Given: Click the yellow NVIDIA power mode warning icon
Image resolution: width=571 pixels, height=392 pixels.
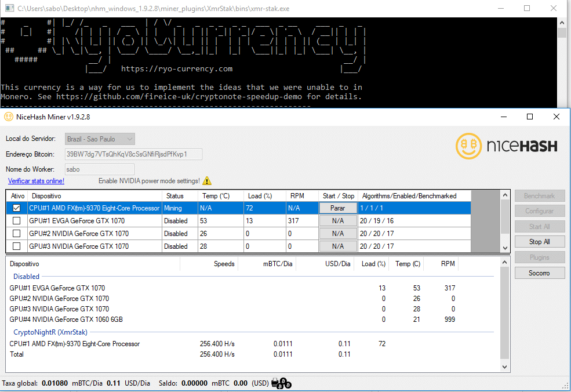Looking at the screenshot, I should point(207,181).
